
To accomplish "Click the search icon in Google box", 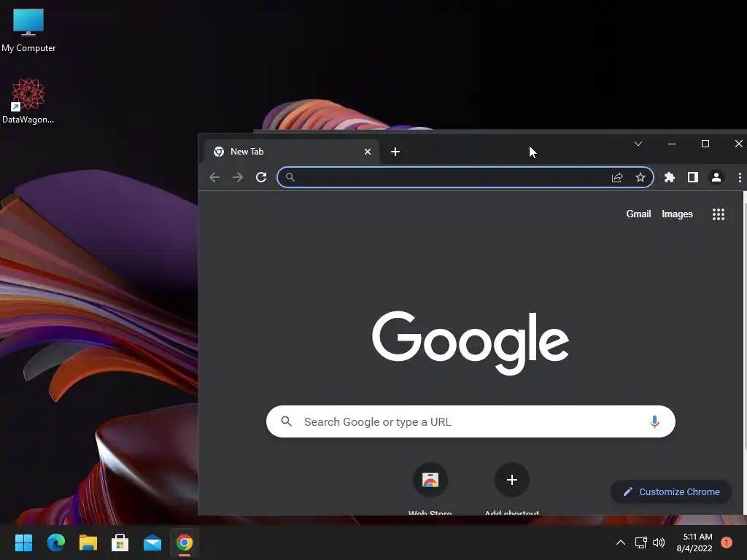I will [286, 421].
